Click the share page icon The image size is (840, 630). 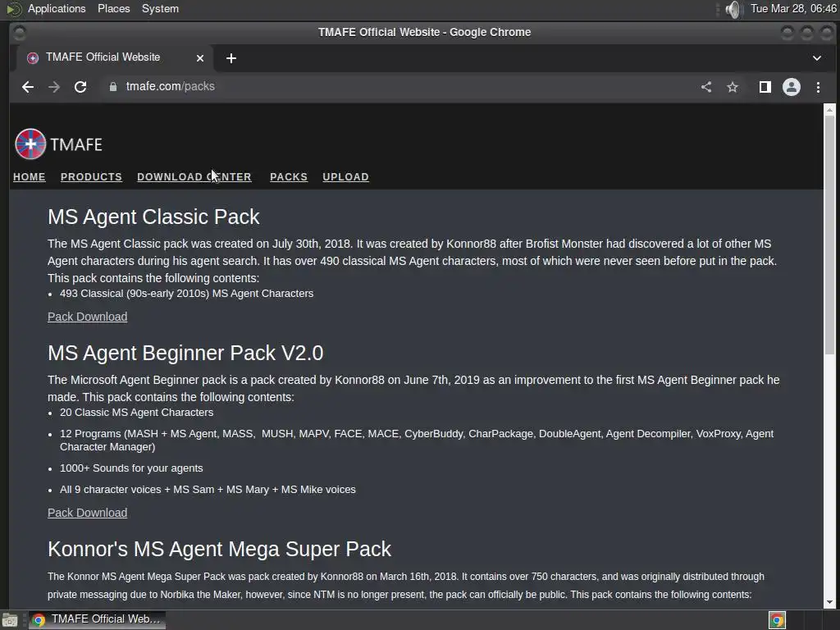pyautogui.click(x=706, y=87)
